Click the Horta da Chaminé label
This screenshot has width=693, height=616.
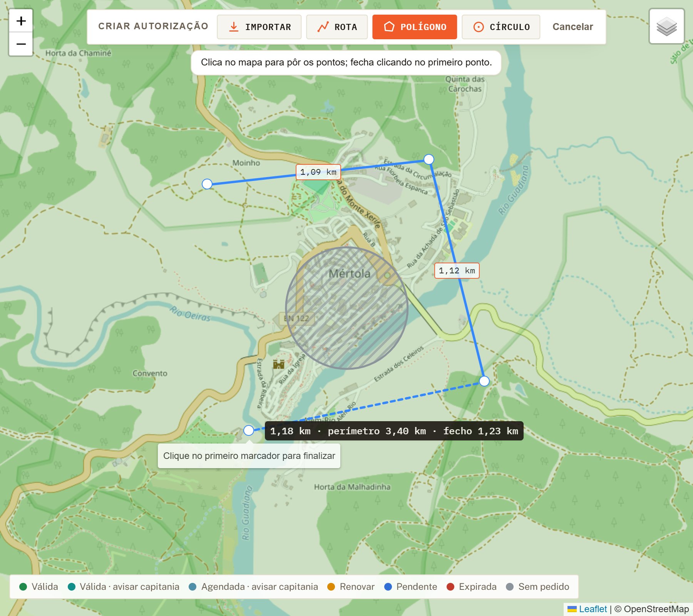click(x=78, y=53)
